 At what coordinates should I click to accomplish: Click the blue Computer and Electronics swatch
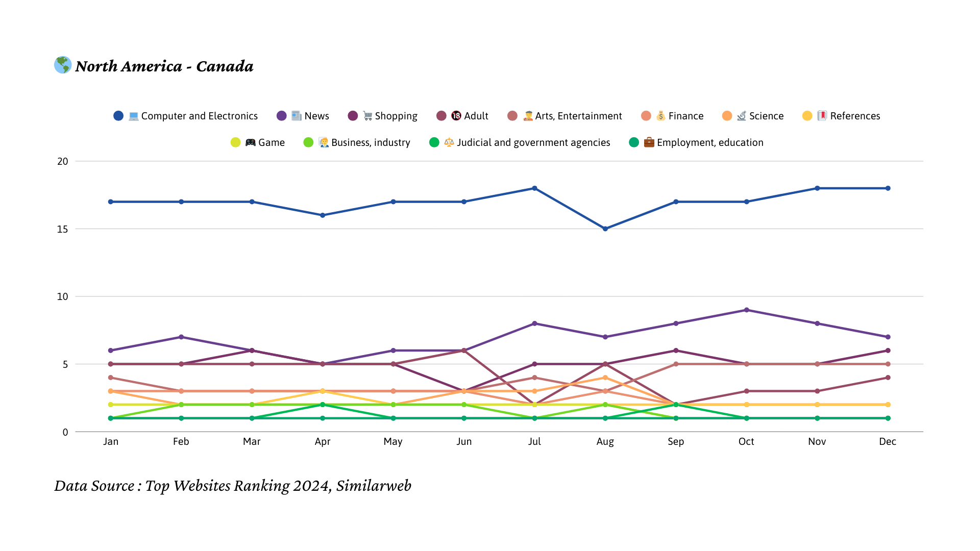click(118, 116)
